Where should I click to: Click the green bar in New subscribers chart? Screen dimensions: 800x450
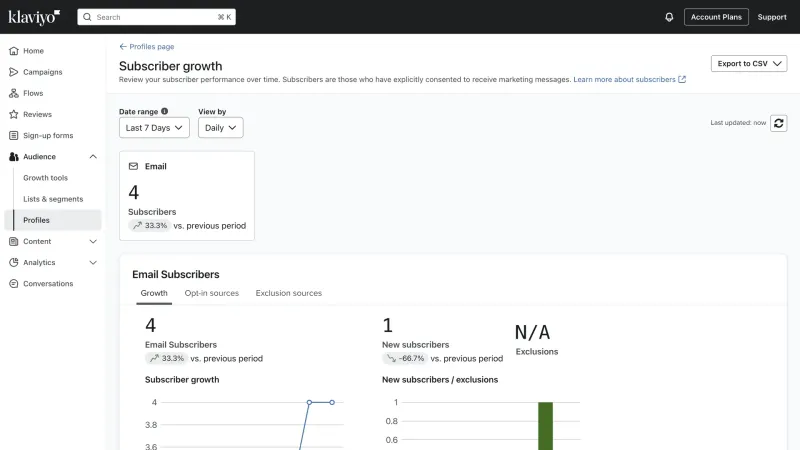click(x=545, y=426)
